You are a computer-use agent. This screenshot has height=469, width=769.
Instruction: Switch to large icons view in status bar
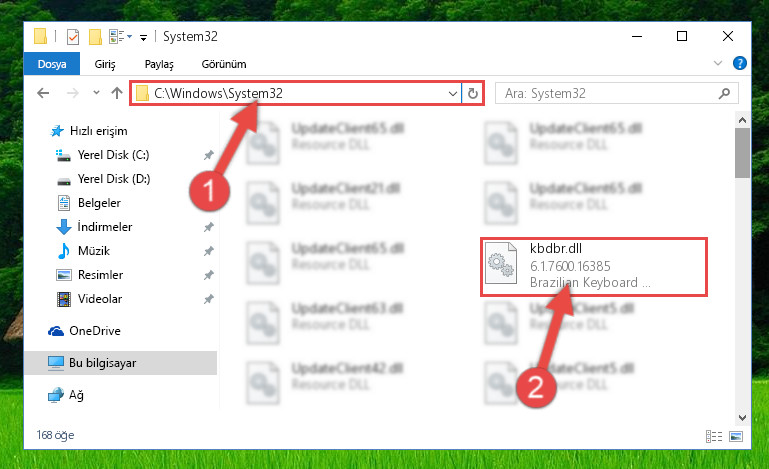(x=736, y=436)
